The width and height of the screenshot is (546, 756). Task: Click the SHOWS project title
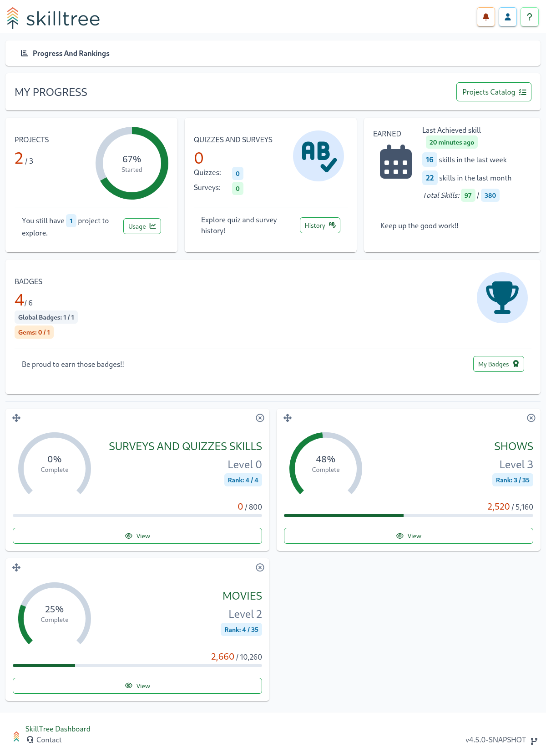click(514, 446)
